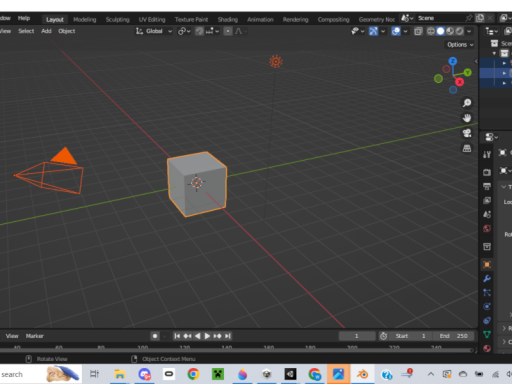The width and height of the screenshot is (512, 384).
Task: Click the Zoom magnifier in viewport
Action: (467, 103)
